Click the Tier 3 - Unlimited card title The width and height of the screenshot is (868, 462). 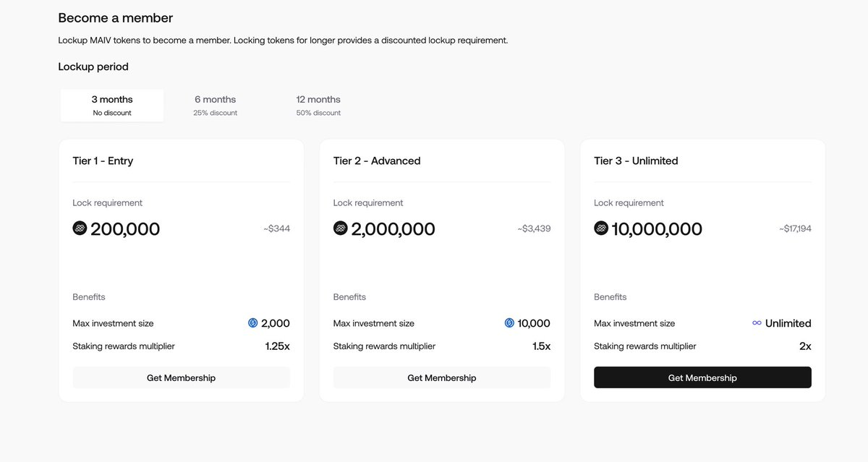pos(635,161)
